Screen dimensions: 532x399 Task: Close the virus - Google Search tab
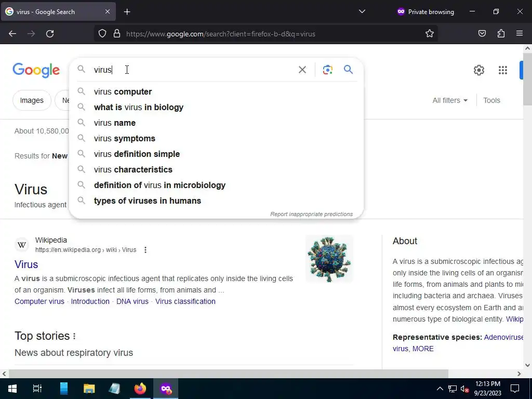click(x=107, y=11)
